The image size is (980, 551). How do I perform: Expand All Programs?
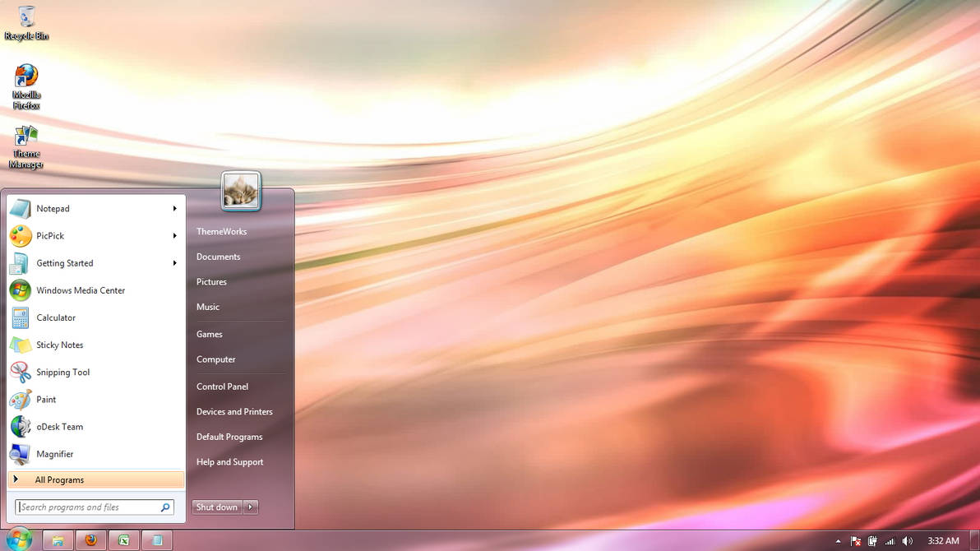click(x=59, y=479)
